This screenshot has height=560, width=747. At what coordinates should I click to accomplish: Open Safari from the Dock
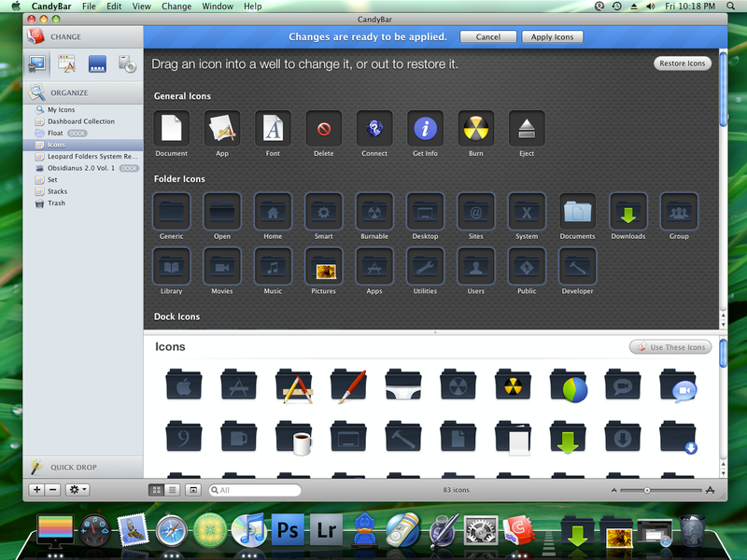coord(172,530)
